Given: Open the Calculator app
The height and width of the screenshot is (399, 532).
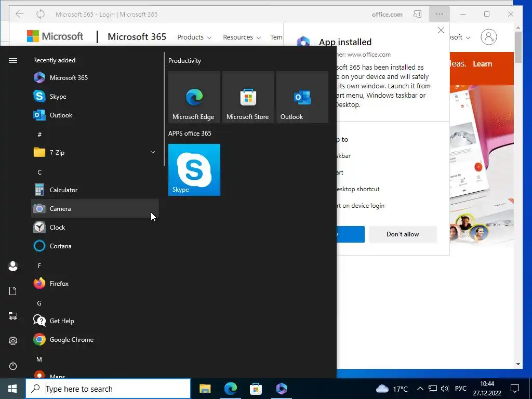Looking at the screenshot, I should click(x=95, y=190).
